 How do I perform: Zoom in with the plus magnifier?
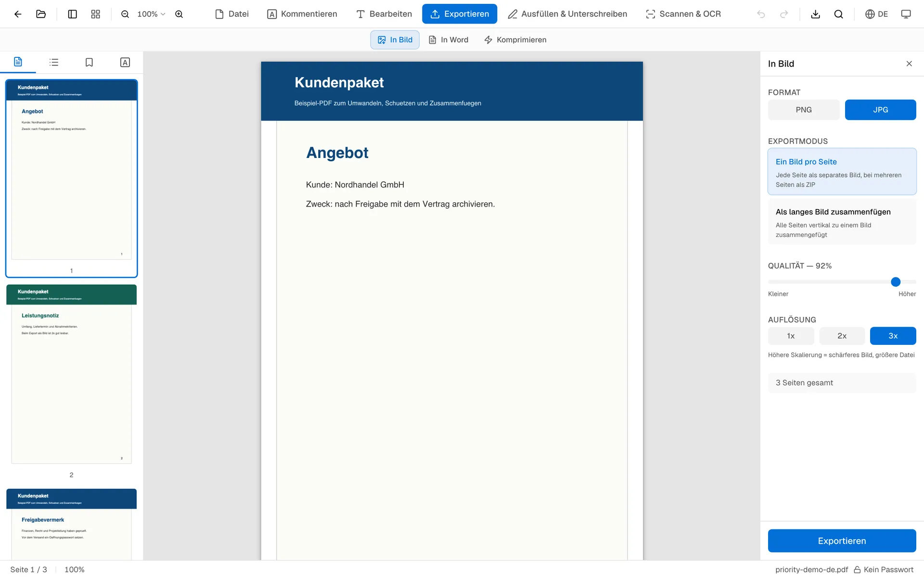179,14
